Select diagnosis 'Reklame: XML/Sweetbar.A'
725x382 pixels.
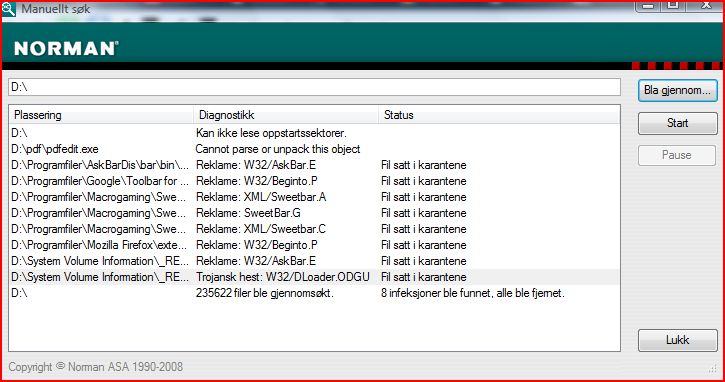click(261, 197)
